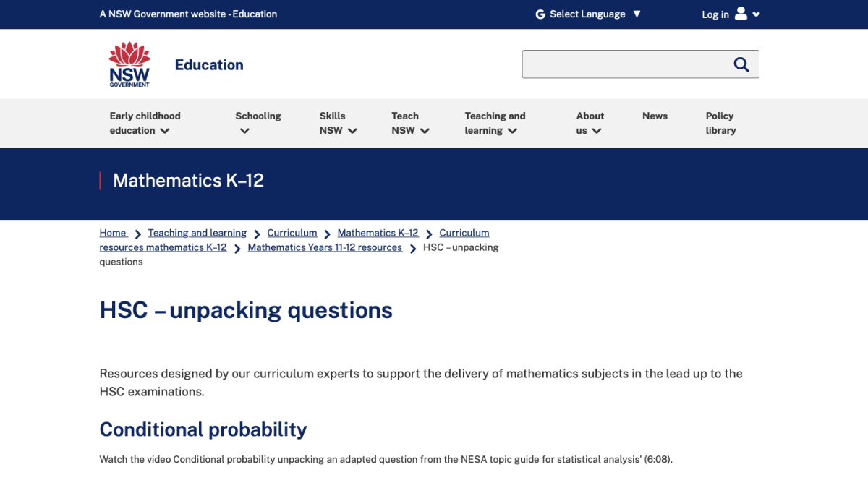The image size is (868, 488).
Task: Click the user account icon beside Log in
Action: tap(740, 14)
